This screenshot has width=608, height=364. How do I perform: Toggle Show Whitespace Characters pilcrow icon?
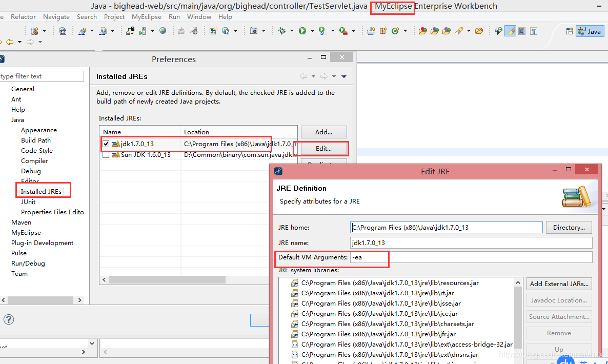(x=534, y=31)
